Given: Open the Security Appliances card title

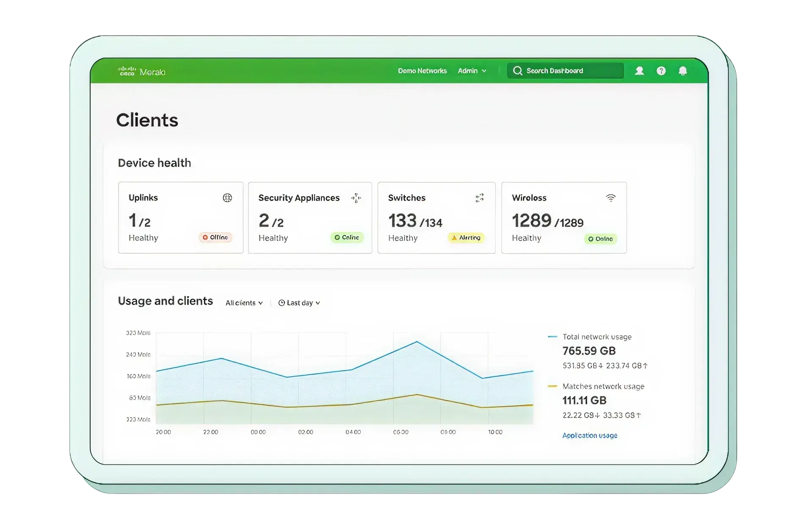Looking at the screenshot, I should pyautogui.click(x=299, y=198).
